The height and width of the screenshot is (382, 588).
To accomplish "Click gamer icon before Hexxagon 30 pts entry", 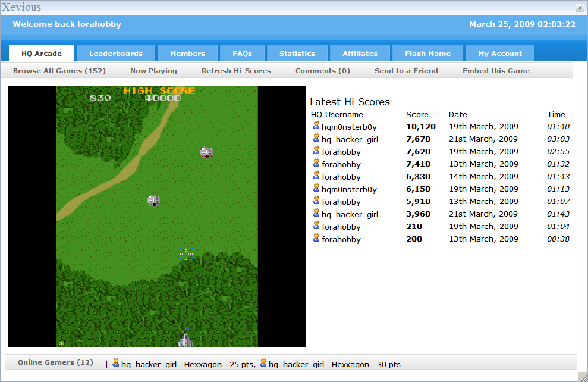I will [x=263, y=363].
